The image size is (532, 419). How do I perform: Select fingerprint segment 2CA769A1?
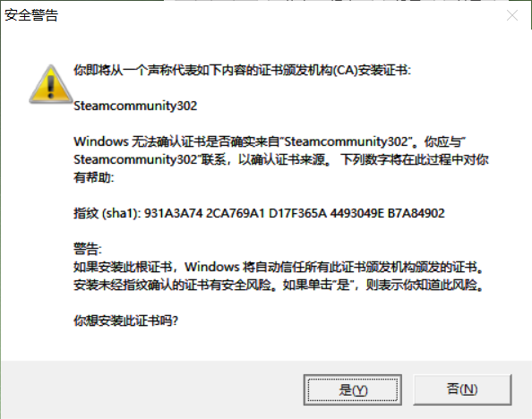point(236,213)
